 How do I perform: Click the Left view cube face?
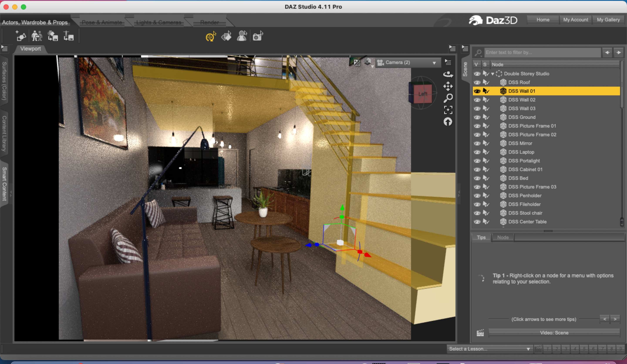point(423,94)
